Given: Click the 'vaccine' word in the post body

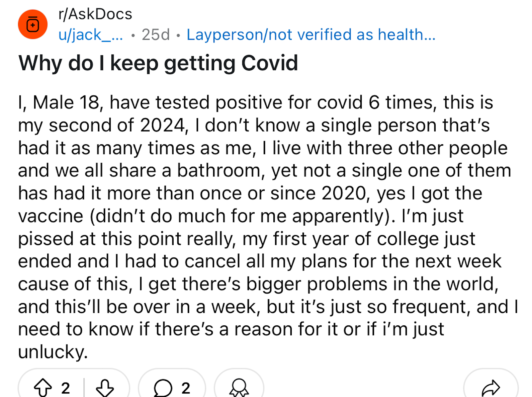Looking at the screenshot, I should click(51, 216).
